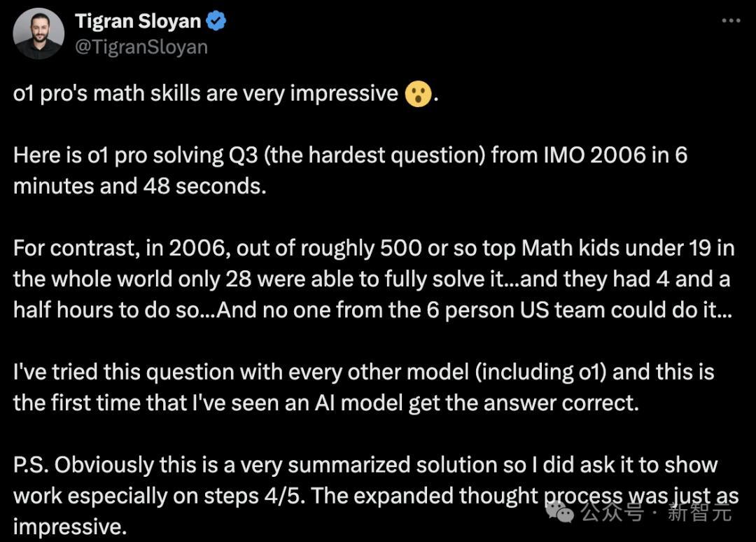Open the Tigran Sloyan display name link
Viewport: 756px width, 542px height.
(x=138, y=21)
